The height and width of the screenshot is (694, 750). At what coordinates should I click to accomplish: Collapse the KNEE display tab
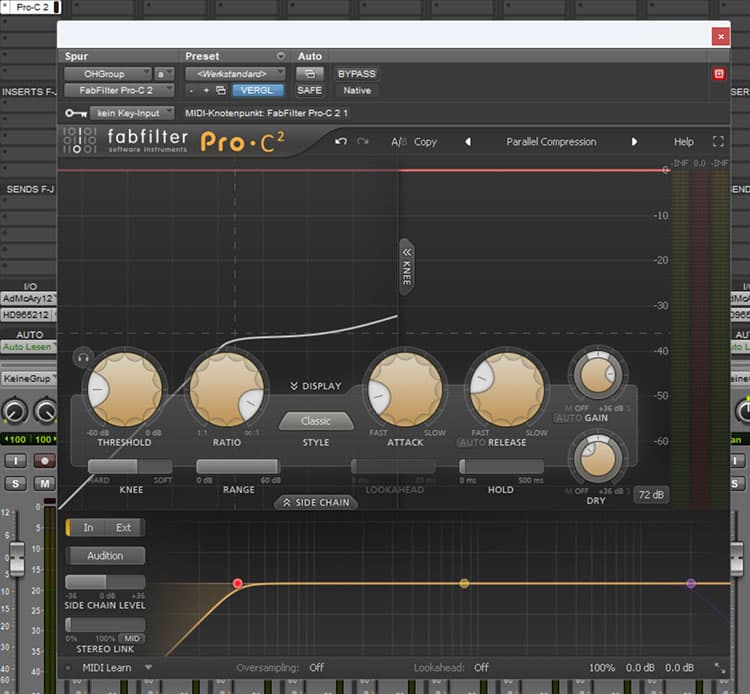tap(407, 266)
